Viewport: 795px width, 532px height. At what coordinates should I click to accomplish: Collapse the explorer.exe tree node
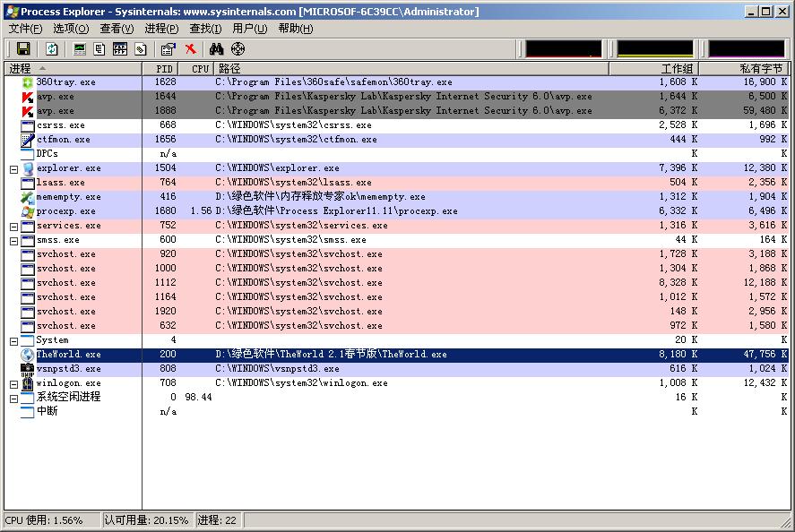point(14,170)
